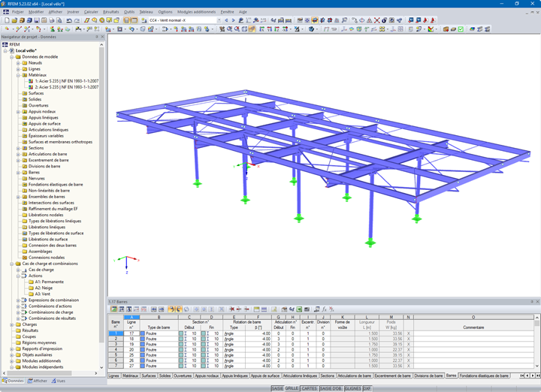
Task: Click Début section color swatch in row 1
Action: coord(181,333)
